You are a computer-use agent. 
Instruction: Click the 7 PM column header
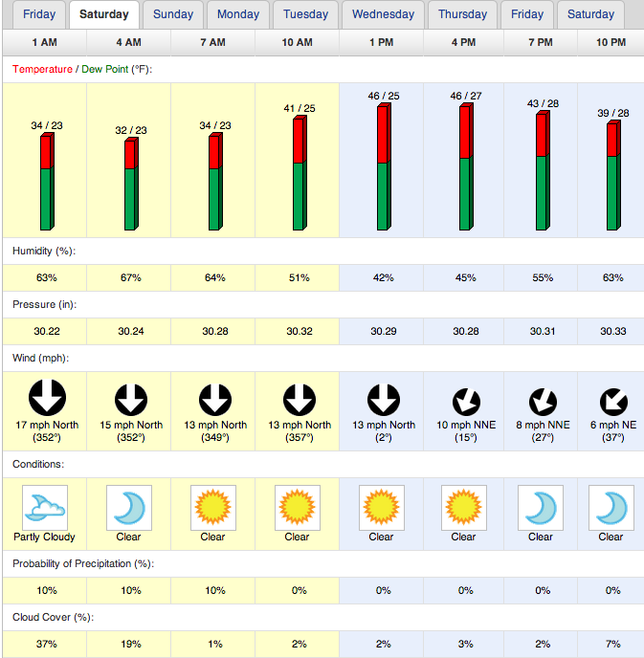(541, 42)
